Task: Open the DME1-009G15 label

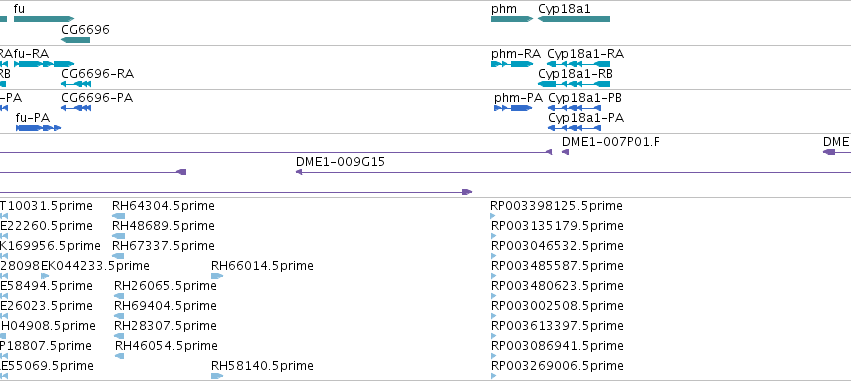Action: point(340,162)
